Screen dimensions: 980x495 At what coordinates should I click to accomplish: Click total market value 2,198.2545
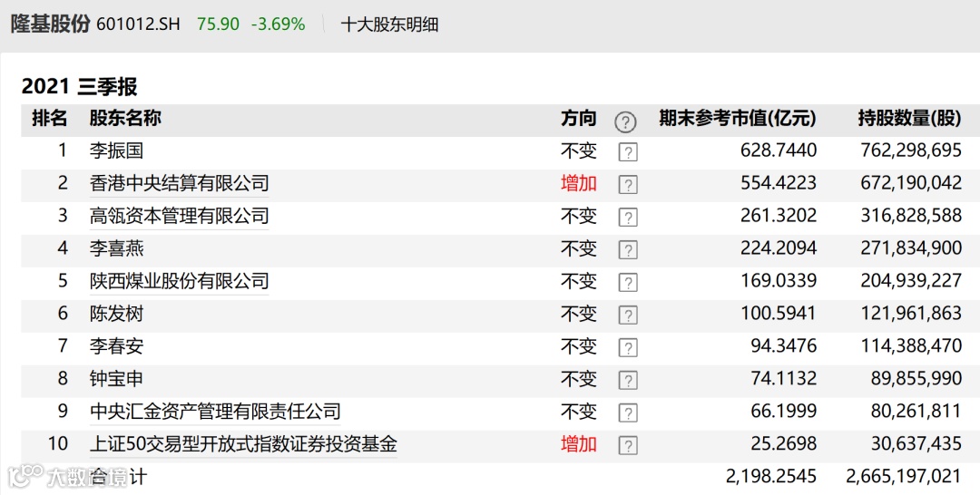(771, 476)
